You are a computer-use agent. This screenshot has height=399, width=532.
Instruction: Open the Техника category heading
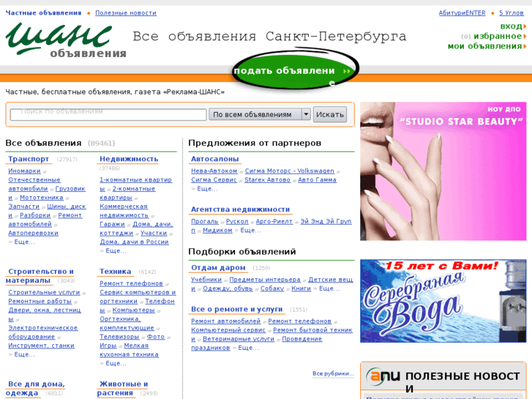coord(116,272)
